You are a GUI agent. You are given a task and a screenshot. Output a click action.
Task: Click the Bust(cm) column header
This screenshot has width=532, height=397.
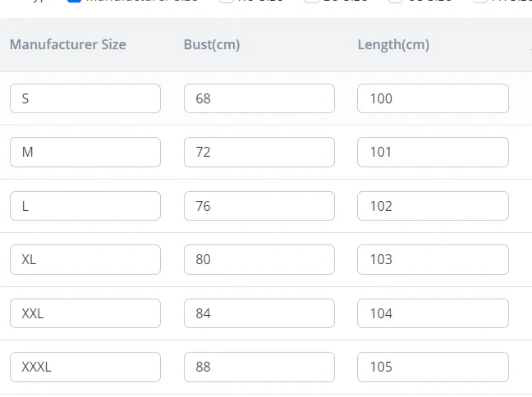coord(212,44)
